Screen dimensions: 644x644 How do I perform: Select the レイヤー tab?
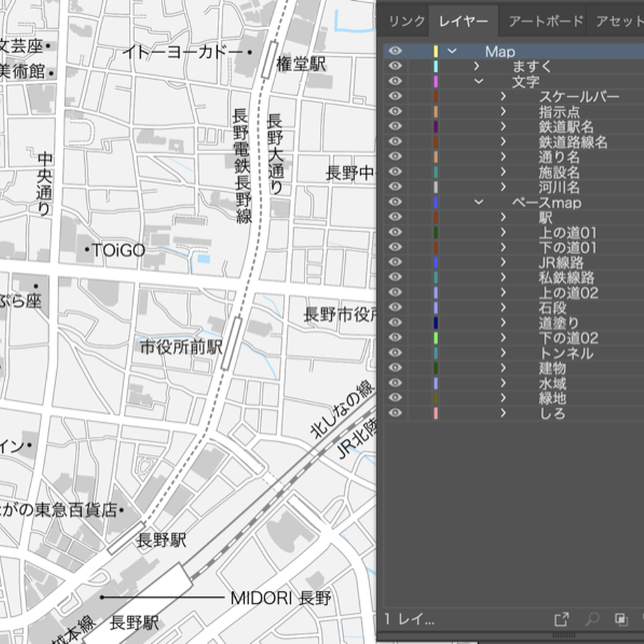tap(463, 21)
